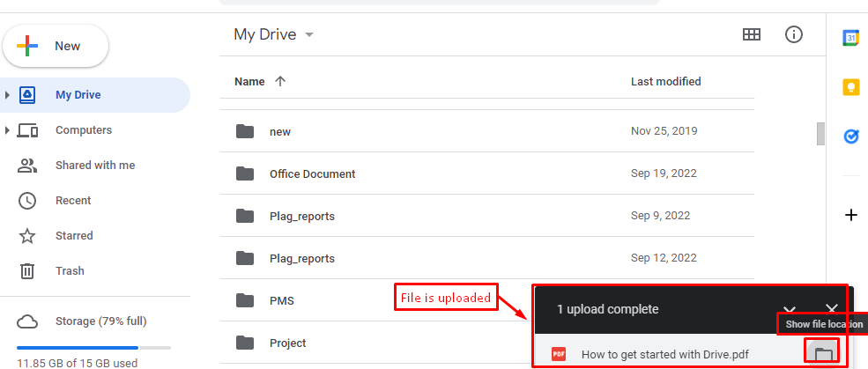Open Computers in the sidebar
Image resolution: width=868 pixels, height=369 pixels.
point(84,130)
